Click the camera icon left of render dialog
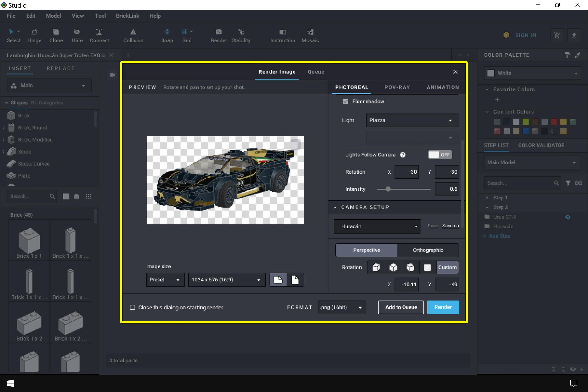 pos(112,75)
